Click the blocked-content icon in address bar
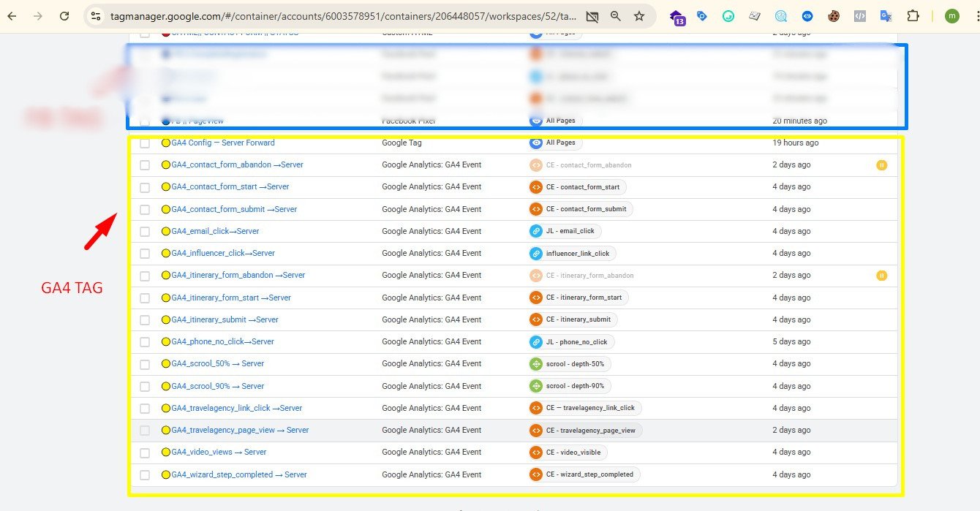The image size is (980, 511). point(592,16)
